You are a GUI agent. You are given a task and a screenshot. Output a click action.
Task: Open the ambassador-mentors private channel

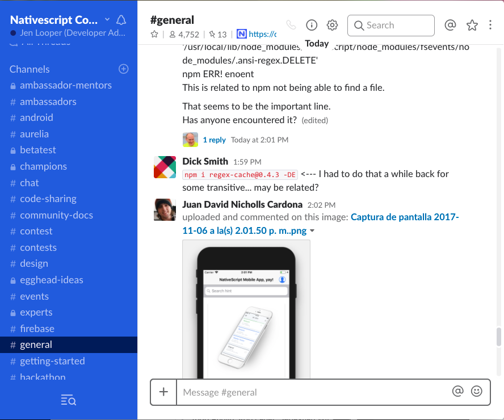(x=69, y=86)
